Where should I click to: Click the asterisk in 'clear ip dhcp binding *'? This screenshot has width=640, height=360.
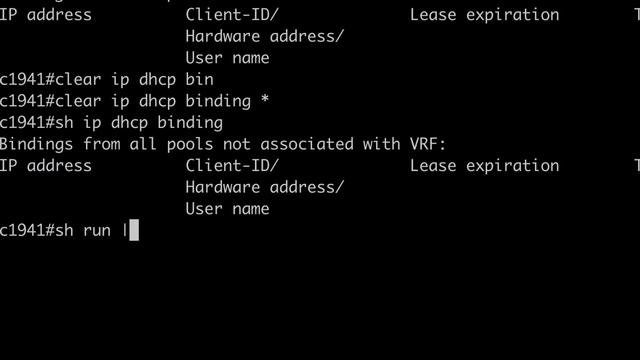tap(265, 100)
